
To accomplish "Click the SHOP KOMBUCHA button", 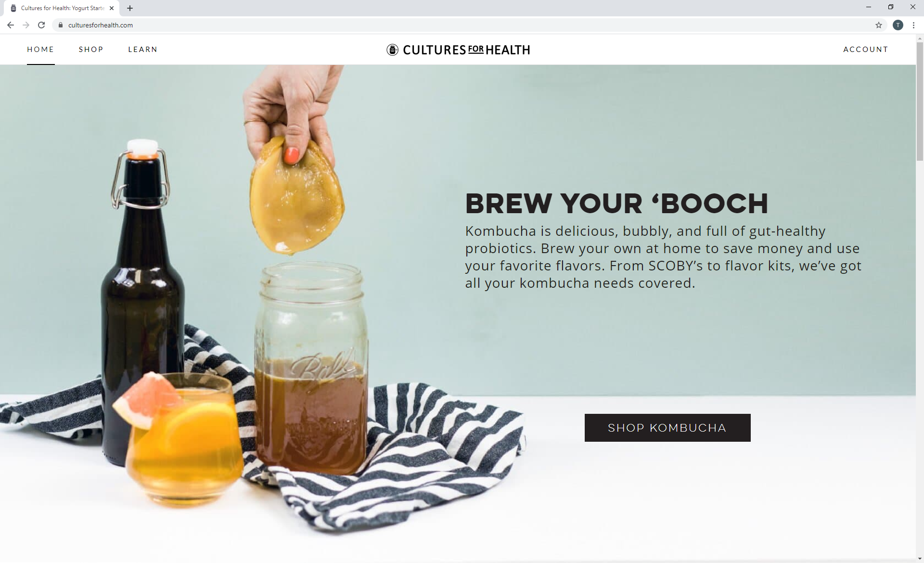I will (x=667, y=428).
